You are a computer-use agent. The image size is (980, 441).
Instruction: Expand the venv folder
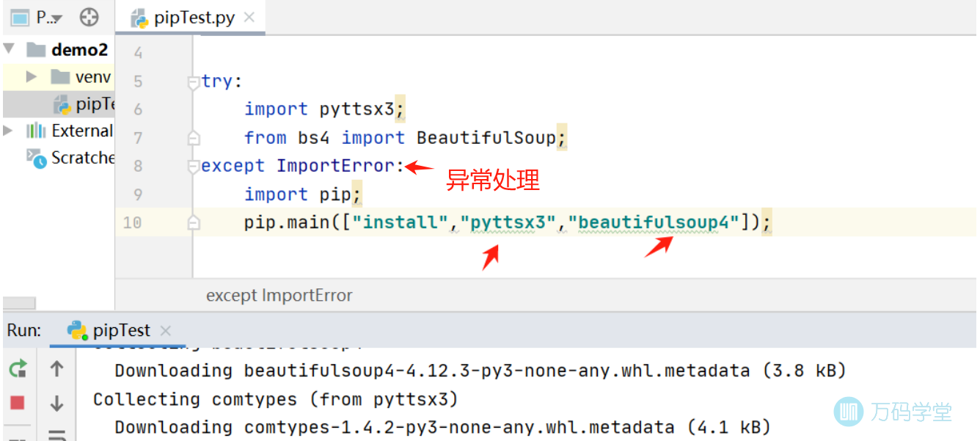pyautogui.click(x=32, y=77)
